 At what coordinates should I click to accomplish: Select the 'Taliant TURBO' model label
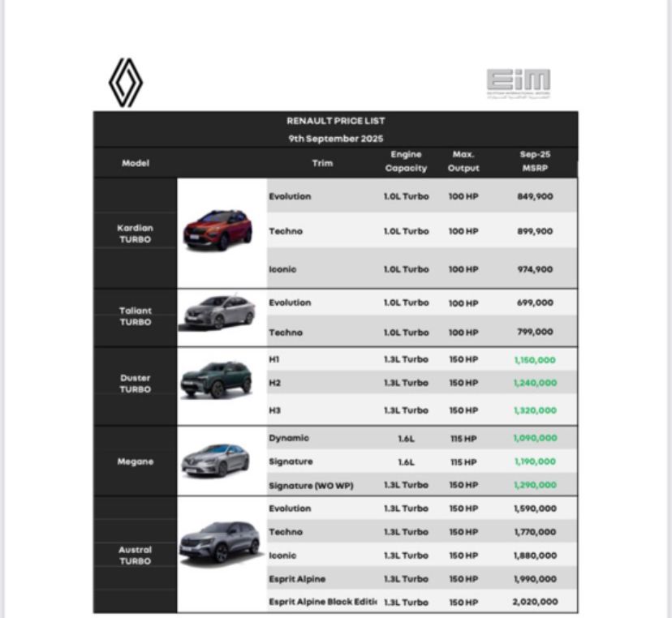136,316
